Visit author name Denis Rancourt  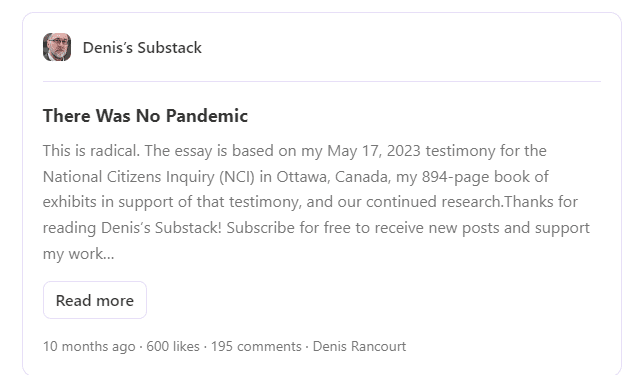[359, 346]
